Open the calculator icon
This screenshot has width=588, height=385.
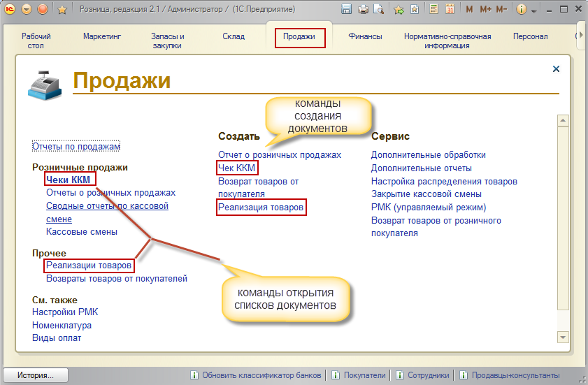(x=434, y=9)
